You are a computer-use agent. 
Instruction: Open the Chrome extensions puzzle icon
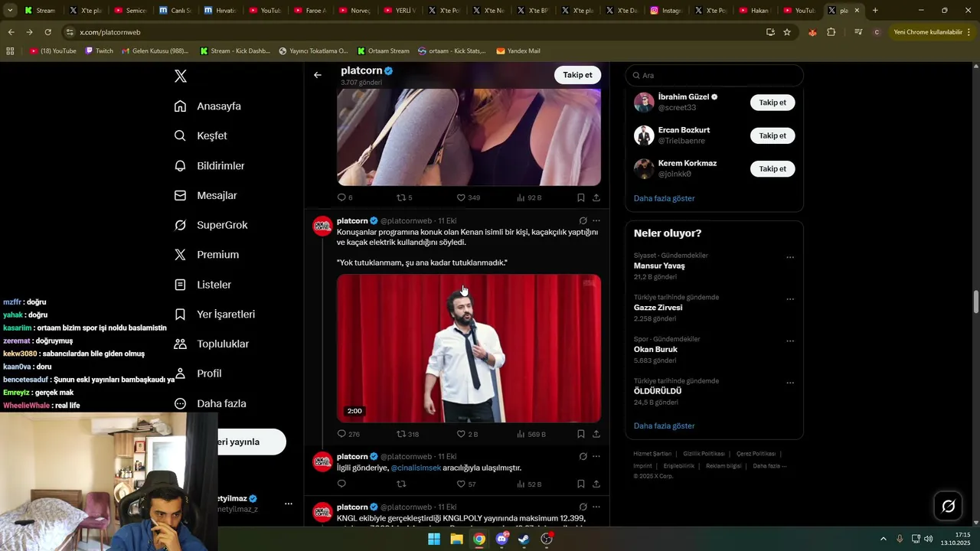coord(831,32)
